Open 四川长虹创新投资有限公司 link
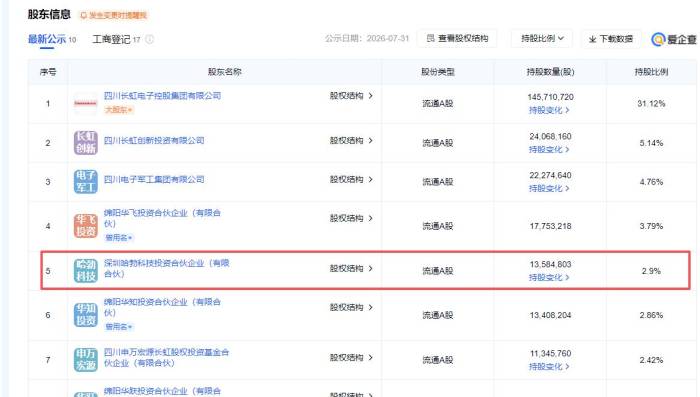The height and width of the screenshot is (397, 700). click(x=154, y=140)
